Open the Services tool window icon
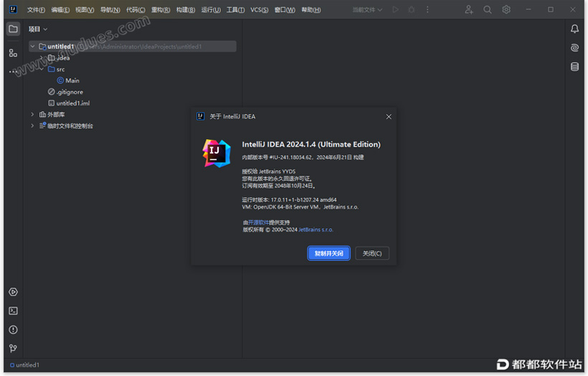 point(13,292)
